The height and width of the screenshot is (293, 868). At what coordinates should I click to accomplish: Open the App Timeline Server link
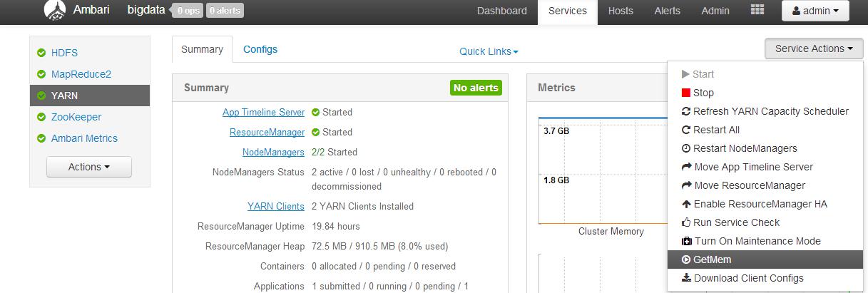click(x=263, y=112)
